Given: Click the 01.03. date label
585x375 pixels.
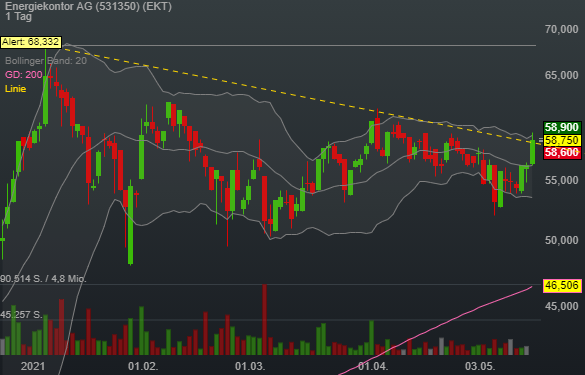Looking at the screenshot, I should tap(250, 366).
